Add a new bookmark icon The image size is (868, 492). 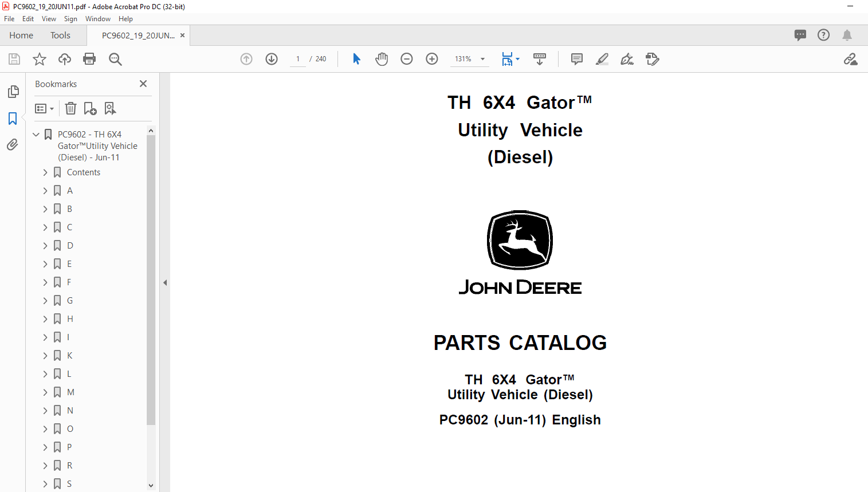coord(90,108)
